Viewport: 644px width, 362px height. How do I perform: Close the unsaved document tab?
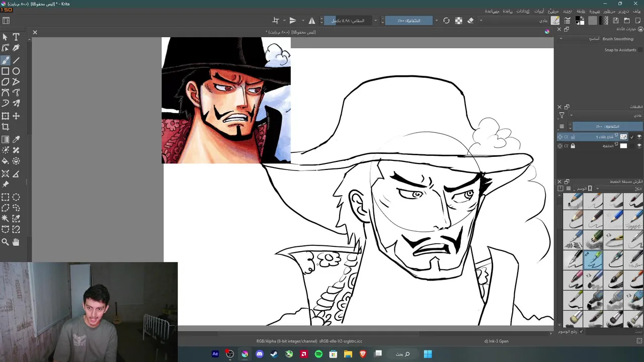coord(35,32)
